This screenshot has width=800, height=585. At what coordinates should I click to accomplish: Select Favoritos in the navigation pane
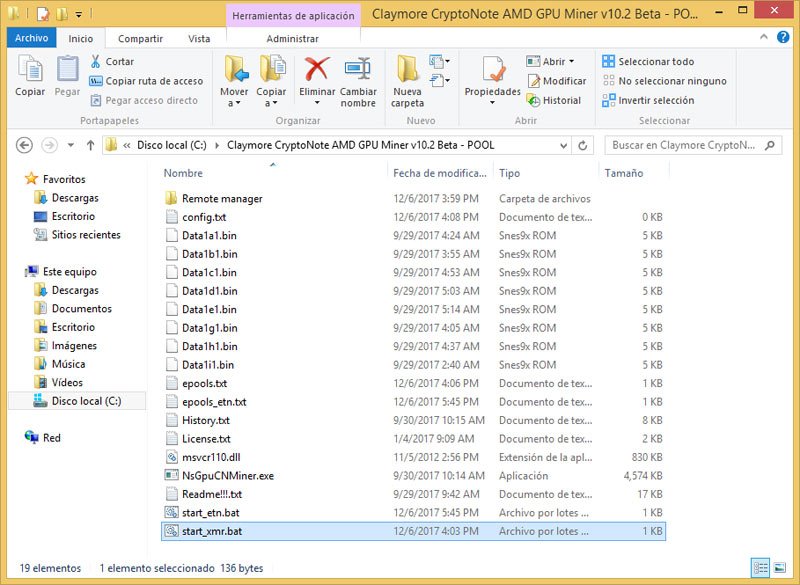56,179
